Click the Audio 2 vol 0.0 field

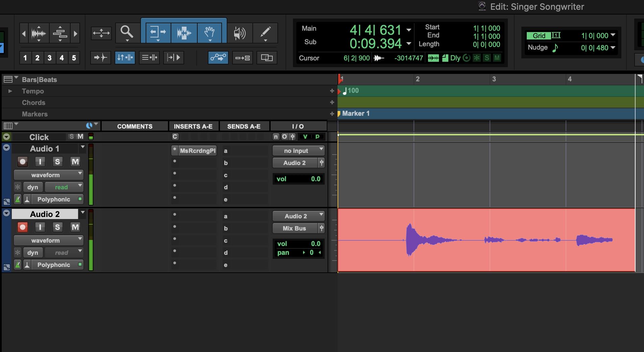click(299, 244)
